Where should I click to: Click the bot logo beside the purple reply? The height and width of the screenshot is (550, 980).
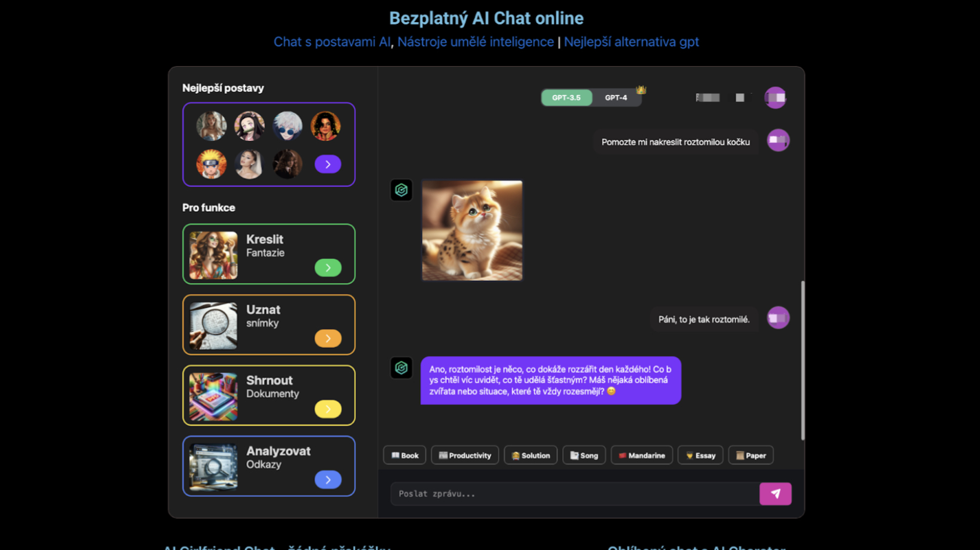coord(402,368)
